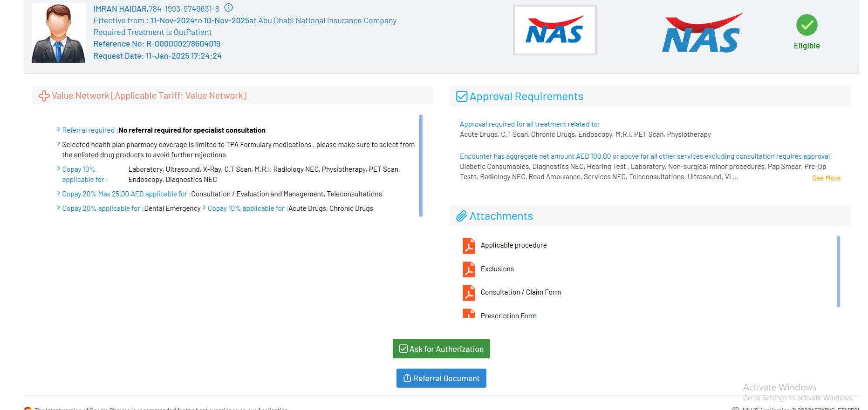Screen dimensions: 868x410
Task: Click the info icon beside the patient ID
Action: point(228,8)
